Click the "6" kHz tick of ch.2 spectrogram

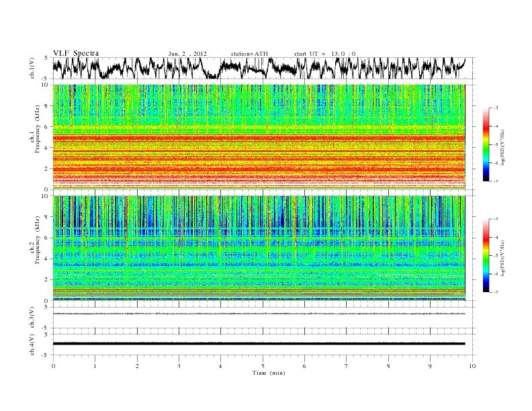tap(46, 238)
